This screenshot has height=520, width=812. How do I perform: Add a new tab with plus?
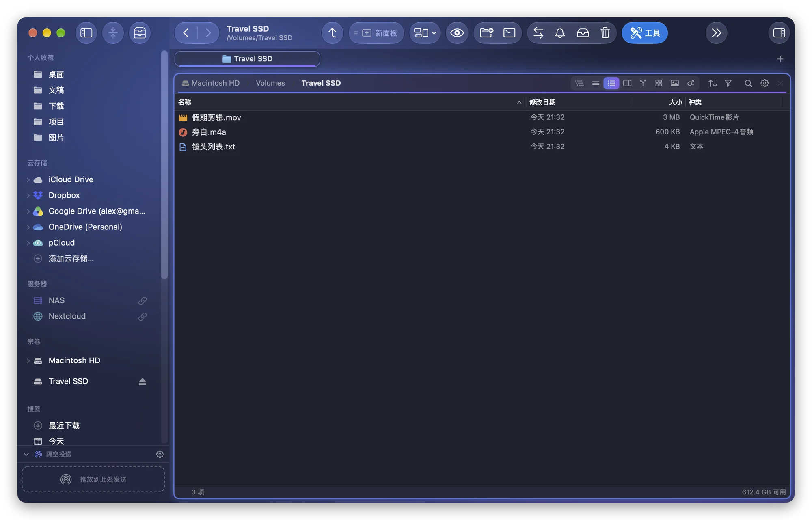coord(780,59)
